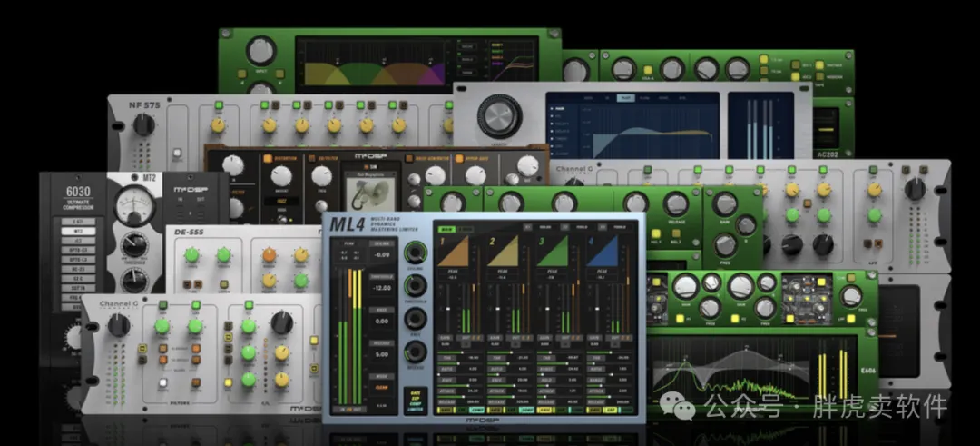Screen dimensions: 980x446
Task: Toggle the white lit button in Channel G Filters
Action: pyautogui.click(x=163, y=382)
